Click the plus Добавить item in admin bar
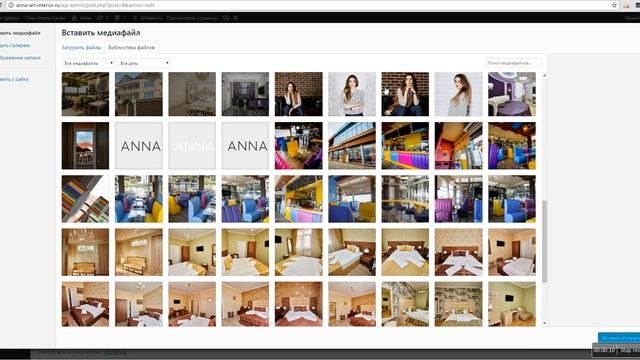The height and width of the screenshot is (360, 640). 147,18
